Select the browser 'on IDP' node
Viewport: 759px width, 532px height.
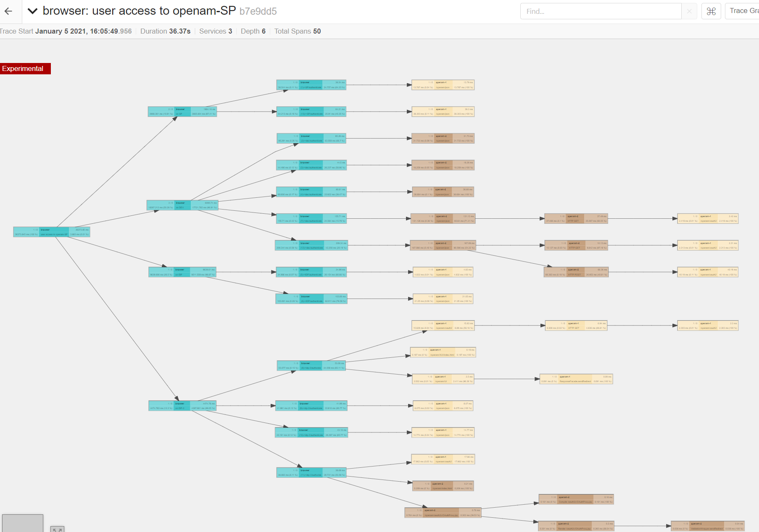point(182,272)
